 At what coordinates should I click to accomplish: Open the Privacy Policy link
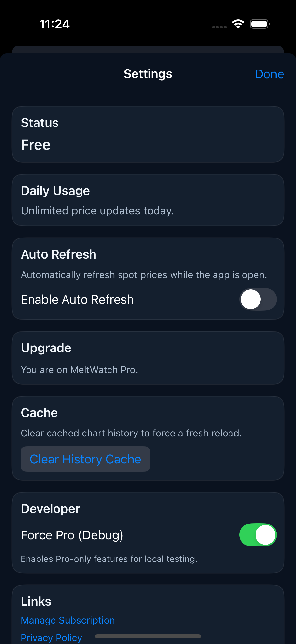[x=51, y=637]
